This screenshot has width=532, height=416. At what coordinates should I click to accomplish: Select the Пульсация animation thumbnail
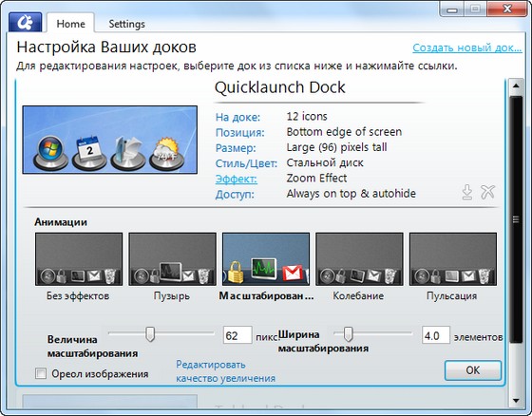(x=453, y=259)
